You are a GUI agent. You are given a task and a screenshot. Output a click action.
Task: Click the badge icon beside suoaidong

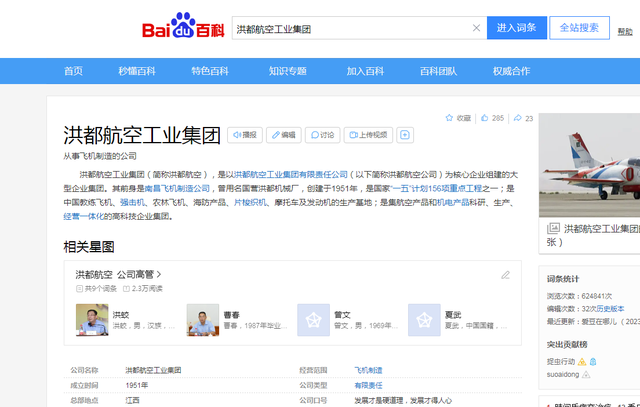pos(586,374)
